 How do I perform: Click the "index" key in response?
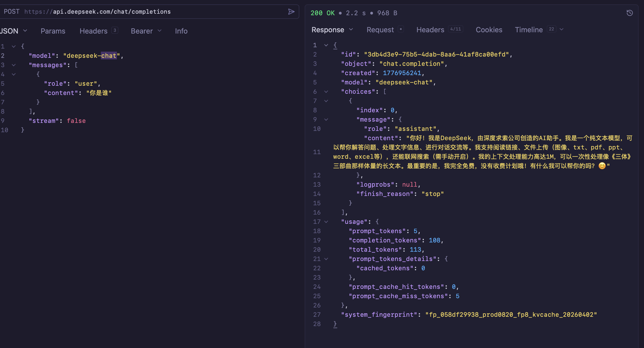(x=369, y=110)
